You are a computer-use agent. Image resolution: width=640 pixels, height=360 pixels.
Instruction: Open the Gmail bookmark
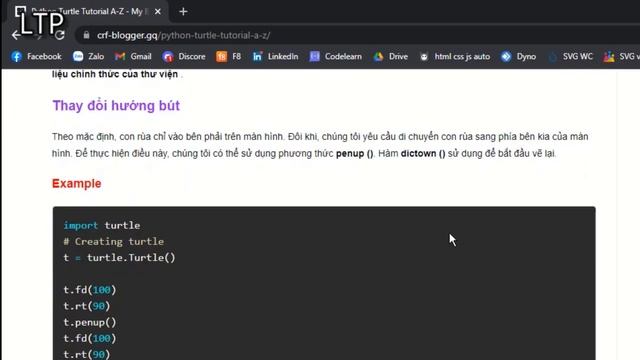pos(133,56)
